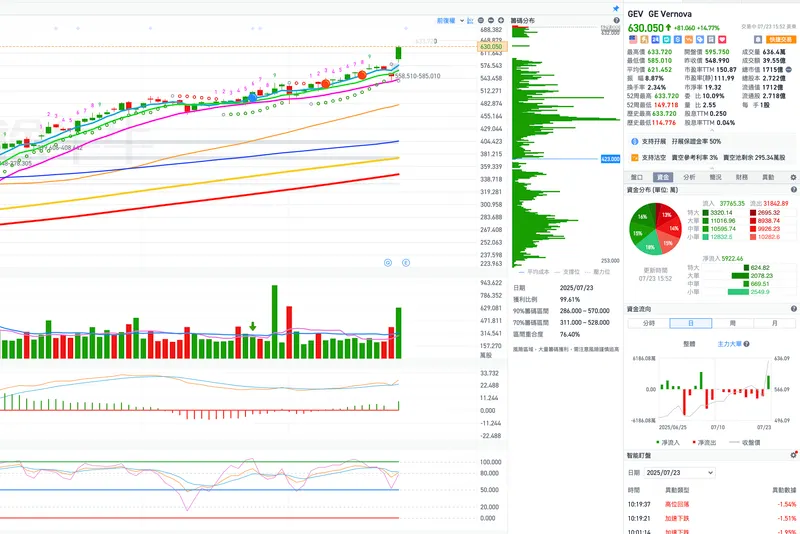The height and width of the screenshot is (534, 800).
Task: Click the tan icon after the US flag
Action: (644, 39)
